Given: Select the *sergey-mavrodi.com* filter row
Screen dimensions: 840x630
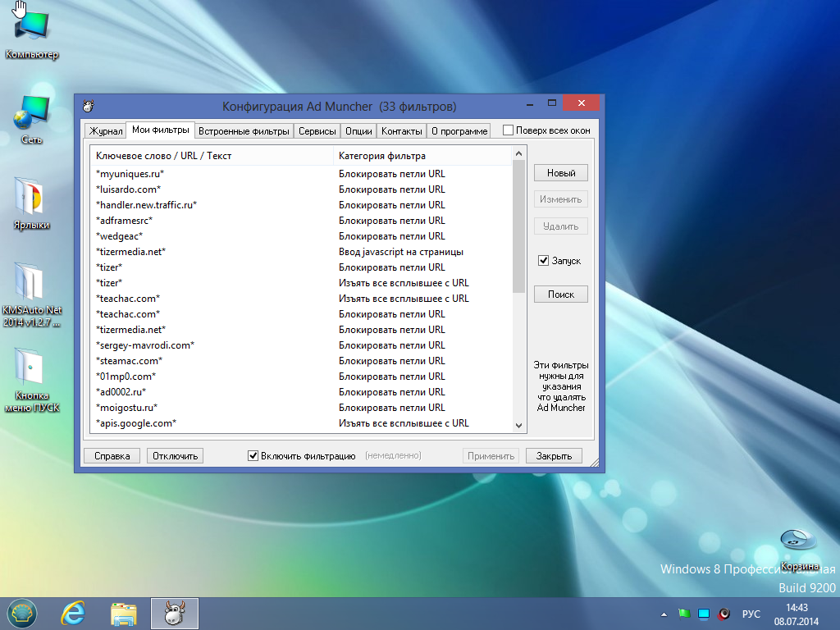Looking at the screenshot, I should [302, 345].
